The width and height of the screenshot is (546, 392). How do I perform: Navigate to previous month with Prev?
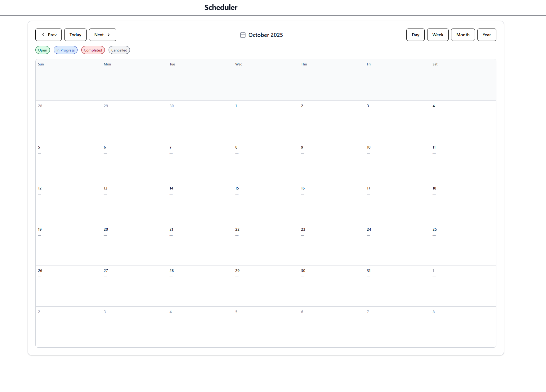(48, 35)
